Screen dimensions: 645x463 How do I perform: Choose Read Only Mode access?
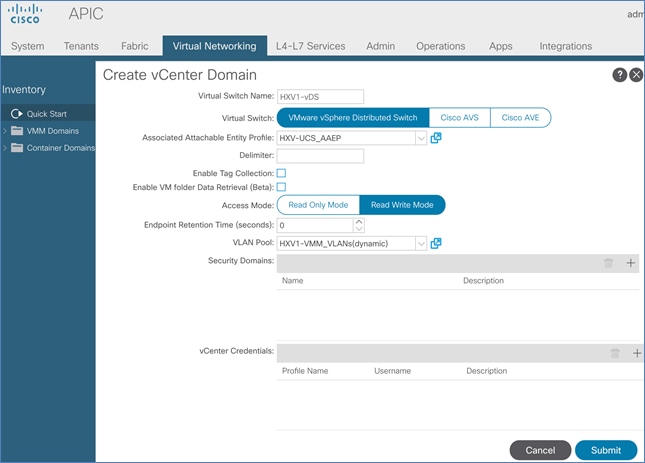[318, 205]
